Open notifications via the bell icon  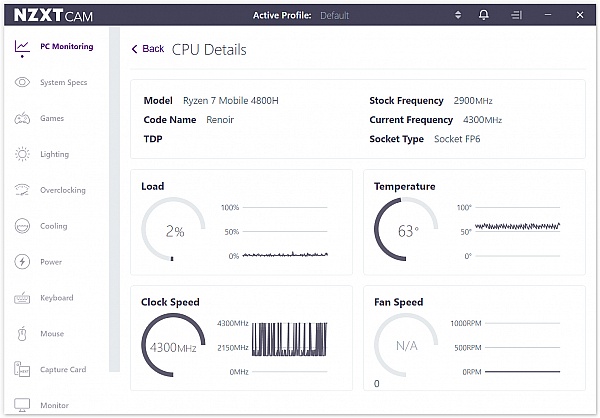point(484,15)
